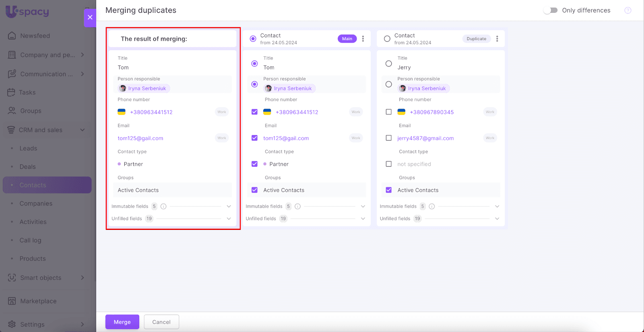
Task: Expand Immutable fields in Duplicate contact column
Action: click(497, 207)
